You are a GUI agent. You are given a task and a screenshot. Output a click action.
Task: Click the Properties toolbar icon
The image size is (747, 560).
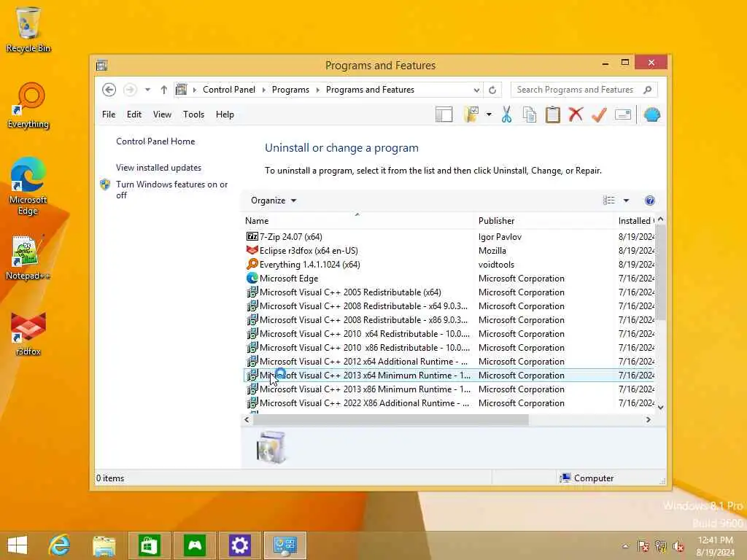(623, 114)
